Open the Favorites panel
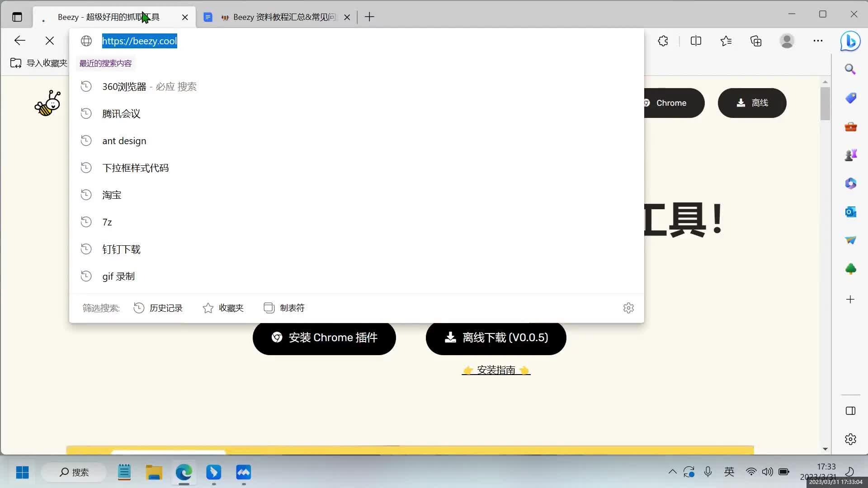Viewport: 868px width, 488px height. click(726, 41)
